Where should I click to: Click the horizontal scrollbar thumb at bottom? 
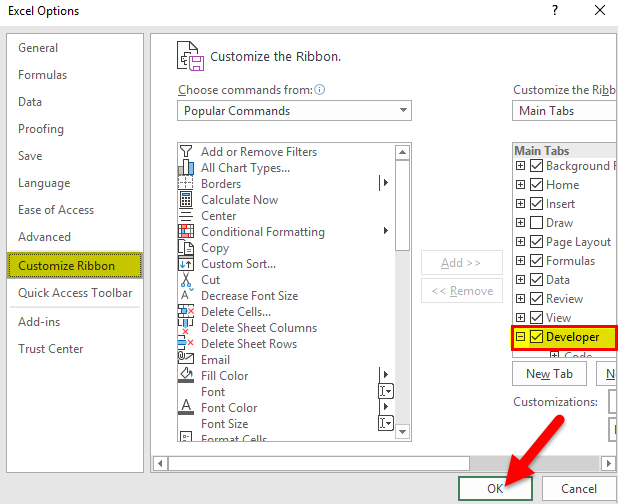pos(319,463)
